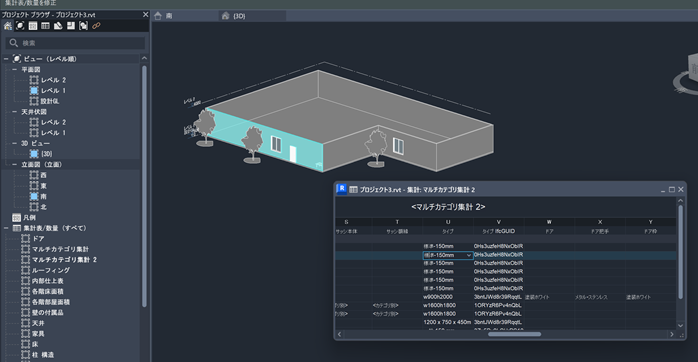Click the search field in Project Browser
698x362 pixels.
point(75,43)
